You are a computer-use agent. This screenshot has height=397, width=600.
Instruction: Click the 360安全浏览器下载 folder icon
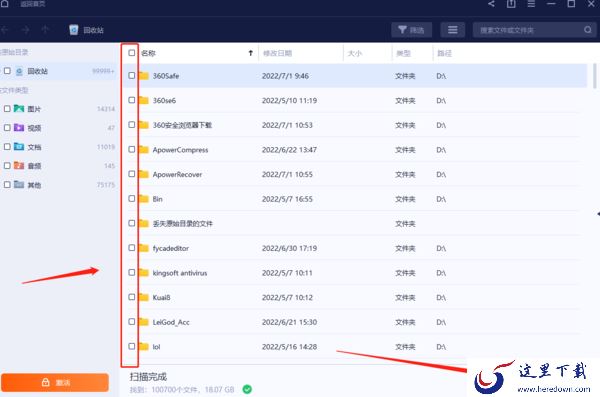pos(143,125)
